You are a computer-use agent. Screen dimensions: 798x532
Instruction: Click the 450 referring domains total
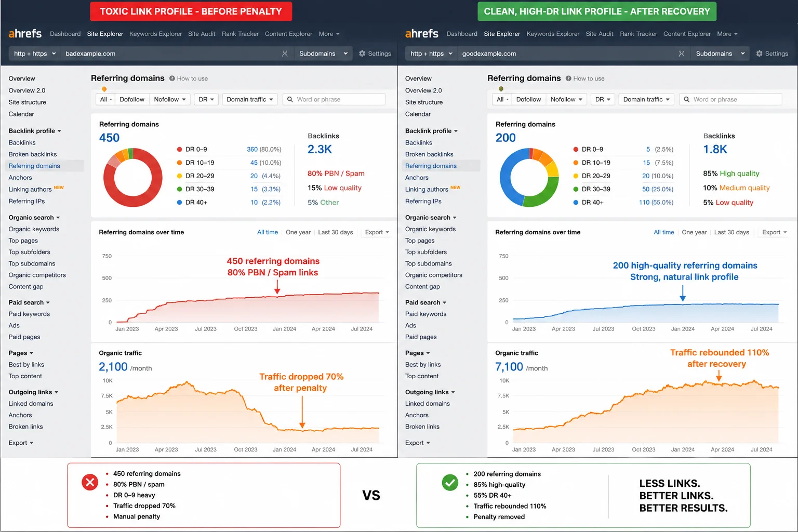click(109, 138)
